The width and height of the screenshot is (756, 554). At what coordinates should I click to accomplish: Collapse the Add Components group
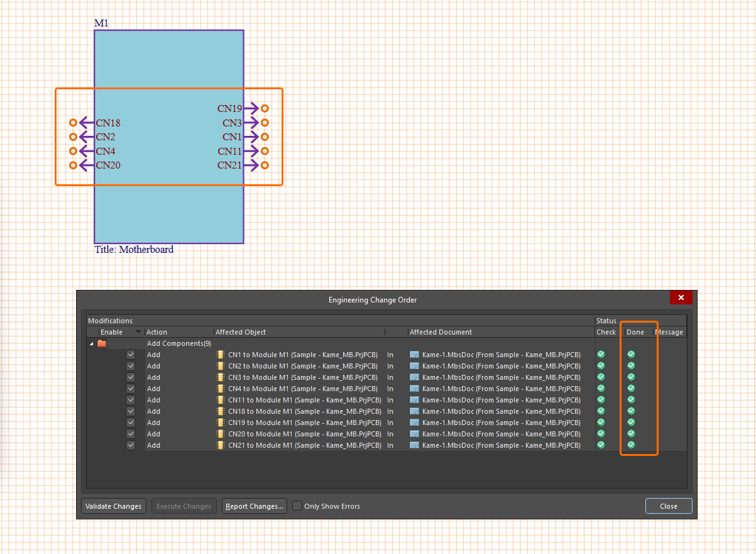[92, 343]
